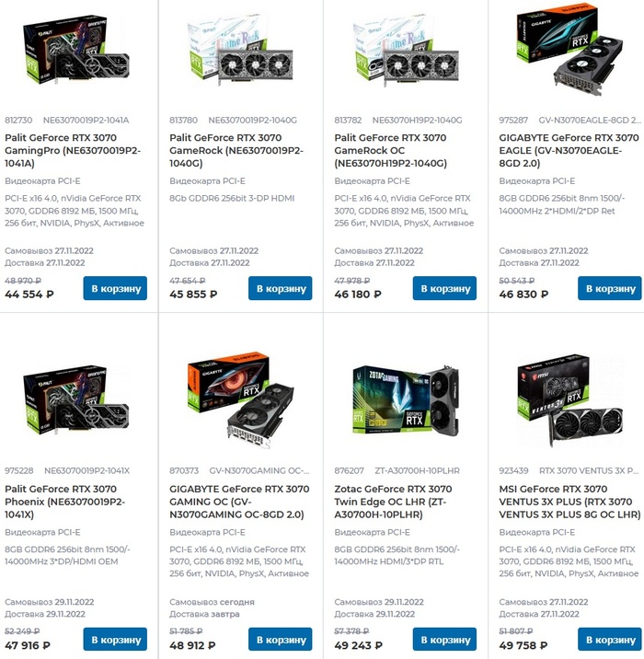Open GIGABYTE GeForce RTX 3070 EAGLE product link
The image size is (644, 659).
pyautogui.click(x=569, y=150)
